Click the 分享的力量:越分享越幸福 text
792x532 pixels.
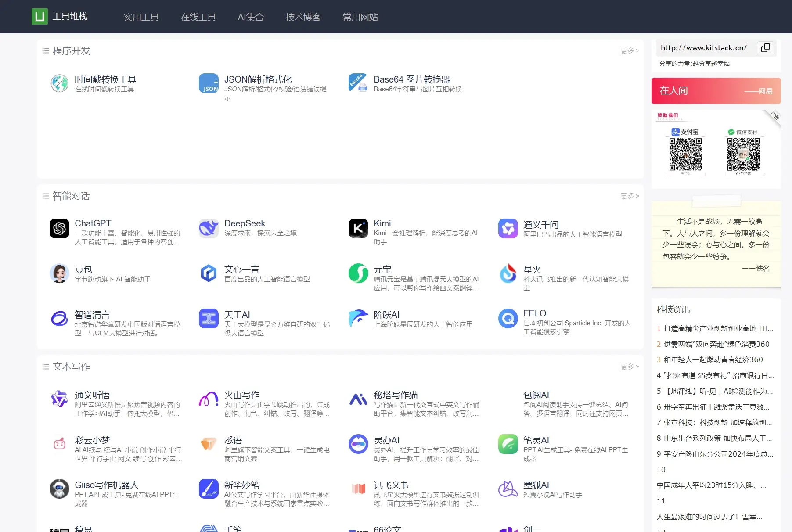click(694, 64)
